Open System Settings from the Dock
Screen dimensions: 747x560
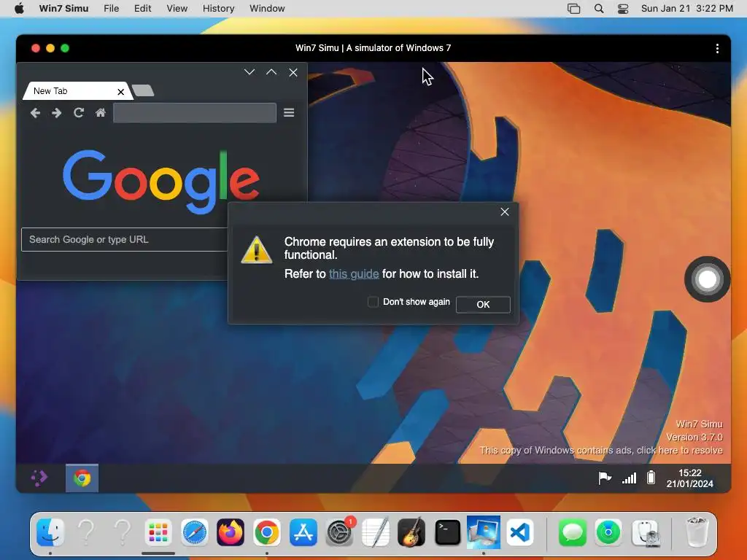pos(339,532)
